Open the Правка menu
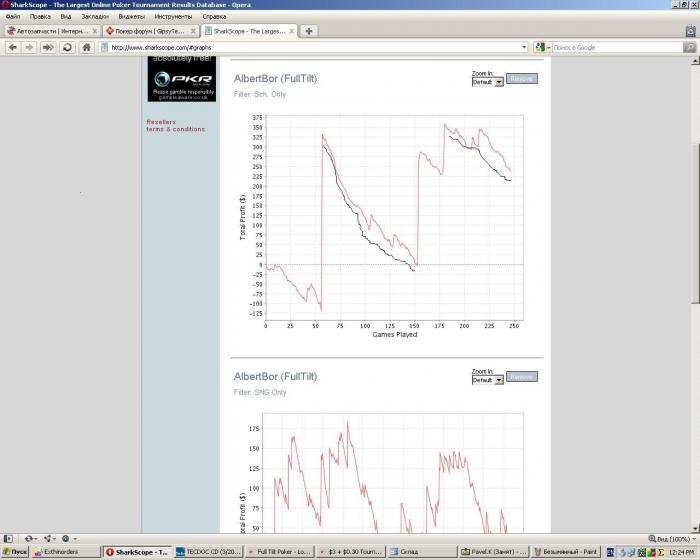 40,17
